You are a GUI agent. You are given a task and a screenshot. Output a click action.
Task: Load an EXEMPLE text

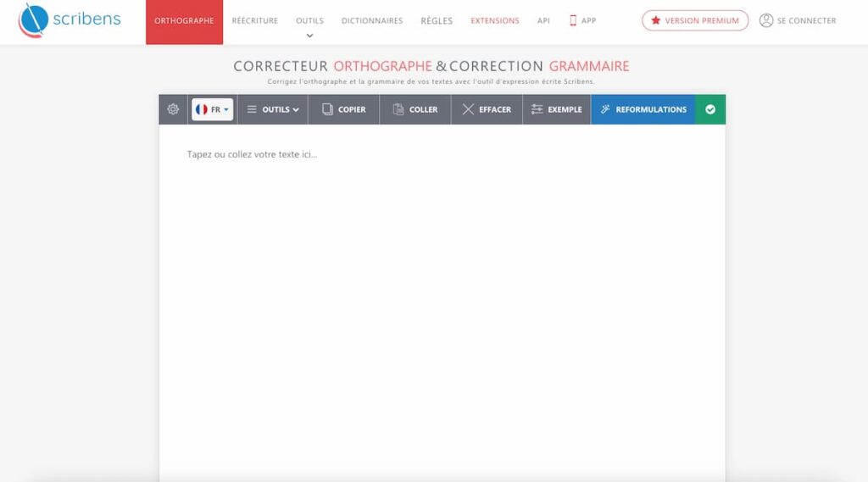pos(556,109)
